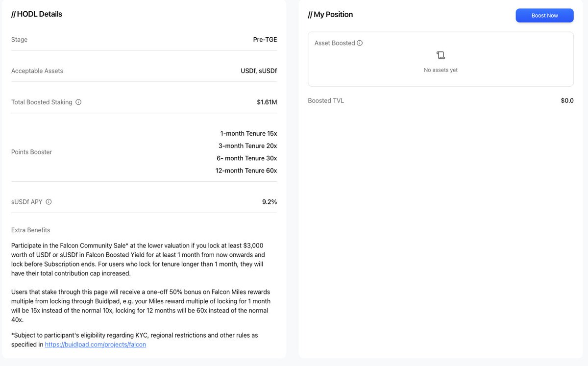Click the $1.61M total boosted staking value

[267, 102]
